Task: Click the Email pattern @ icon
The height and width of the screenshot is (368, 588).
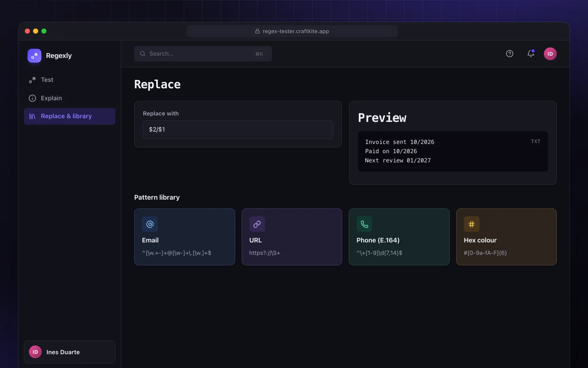Action: tap(150, 224)
